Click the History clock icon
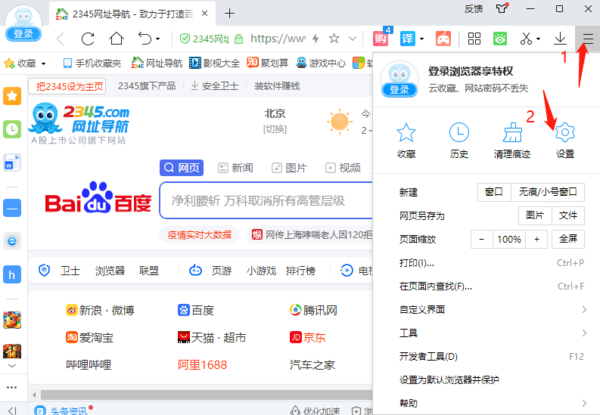This screenshot has width=600, height=415. tap(459, 137)
